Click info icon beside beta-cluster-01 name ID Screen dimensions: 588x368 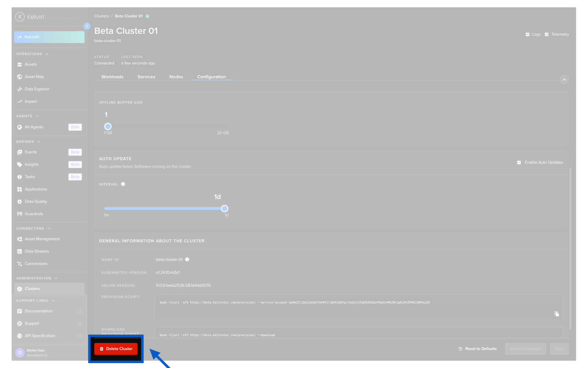(187, 259)
